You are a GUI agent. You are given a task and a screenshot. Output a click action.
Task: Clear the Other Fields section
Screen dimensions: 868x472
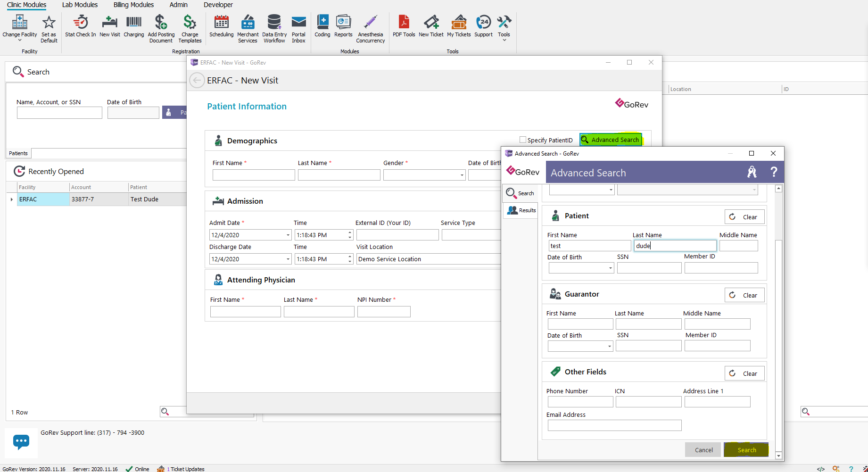tap(744, 373)
